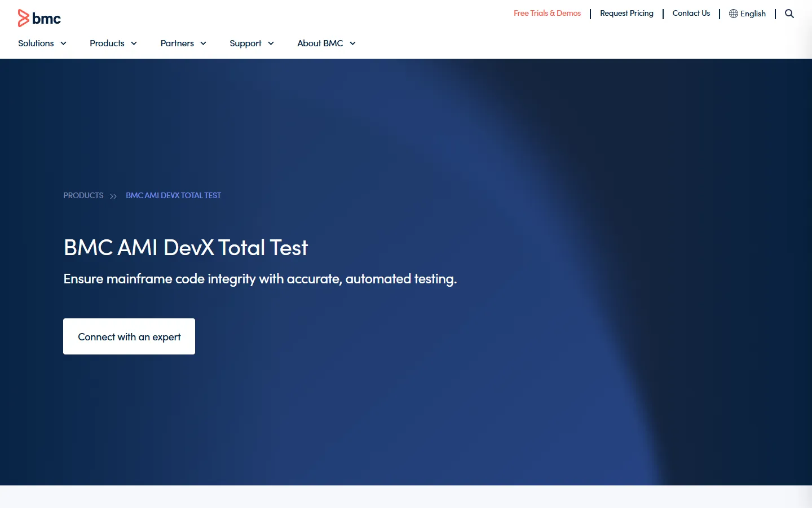Go to Free Trials & Demos

(x=547, y=13)
